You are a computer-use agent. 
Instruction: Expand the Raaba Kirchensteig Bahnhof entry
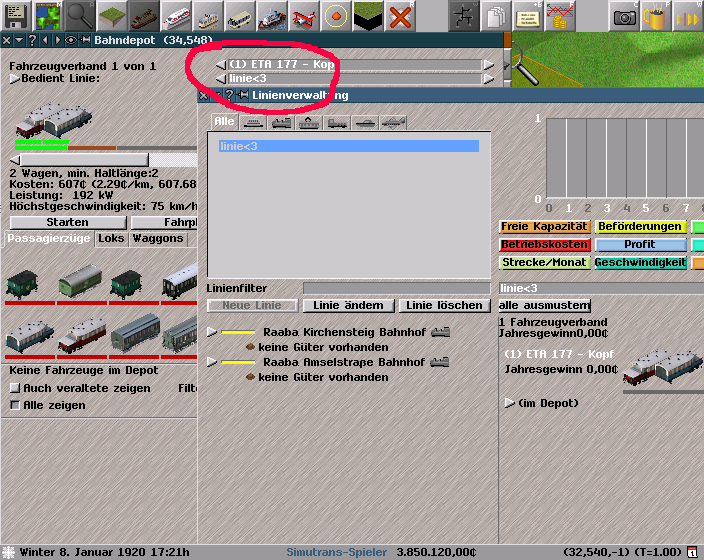(211, 332)
